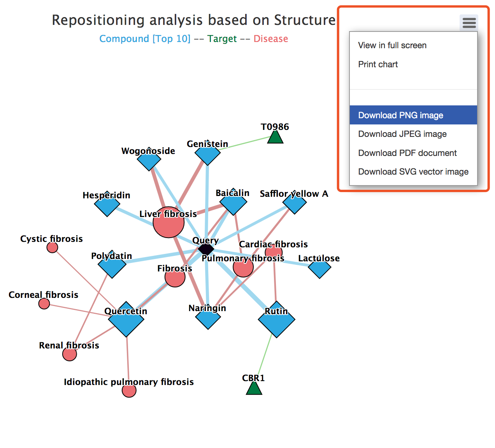495x448 pixels.
Task: Toggle the Disease legend label
Action: [x=271, y=39]
